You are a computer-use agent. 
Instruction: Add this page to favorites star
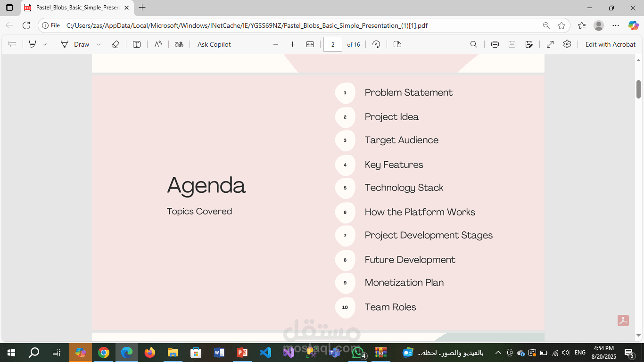(x=561, y=25)
